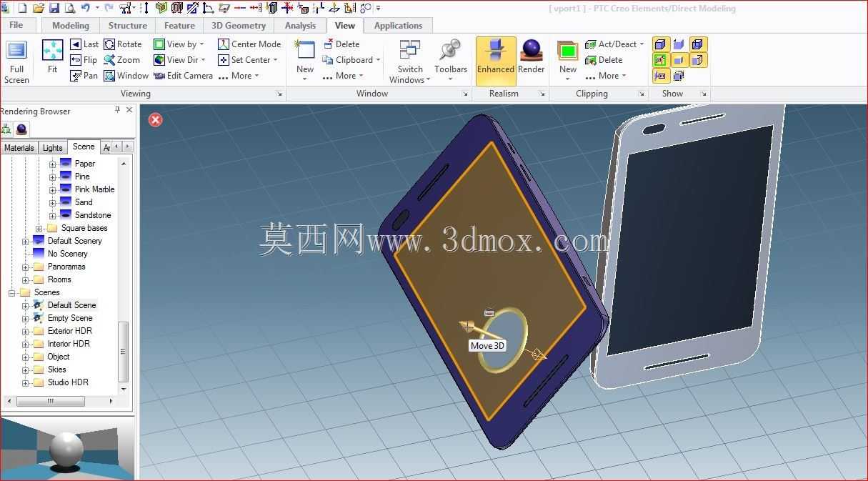Delete the window via Window group Delete
868x481 pixels.
[x=341, y=44]
